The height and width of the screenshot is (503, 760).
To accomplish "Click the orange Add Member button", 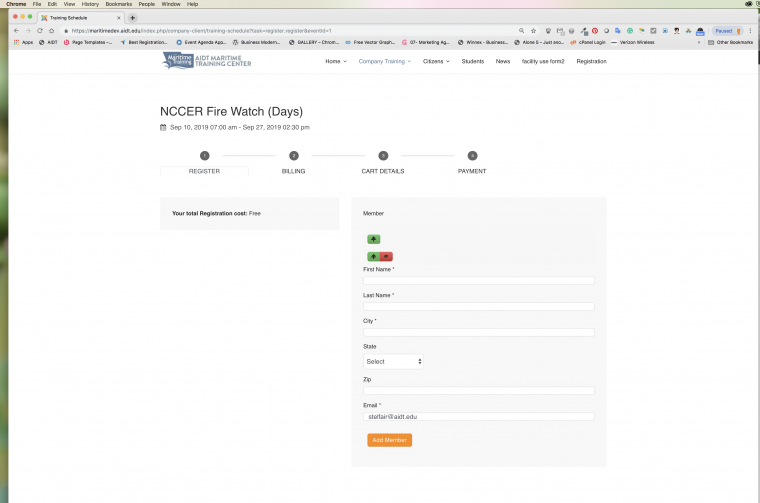I will coord(389,440).
